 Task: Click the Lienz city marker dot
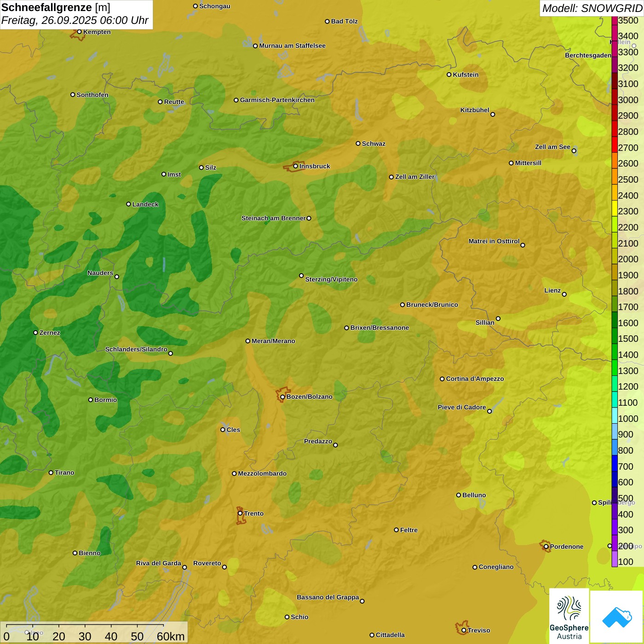pyautogui.click(x=564, y=294)
